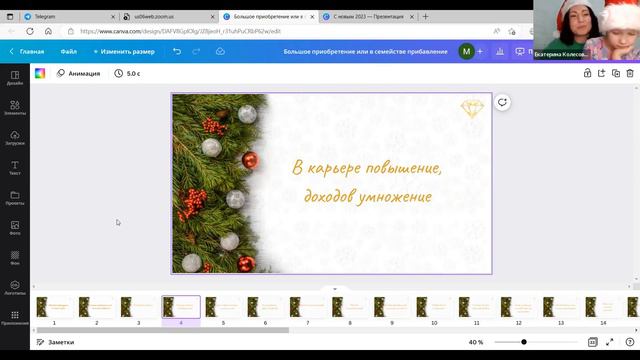Screen dimensions: 640x360
Task: Switch to the Telegram browser tab
Action: (x=70, y=17)
